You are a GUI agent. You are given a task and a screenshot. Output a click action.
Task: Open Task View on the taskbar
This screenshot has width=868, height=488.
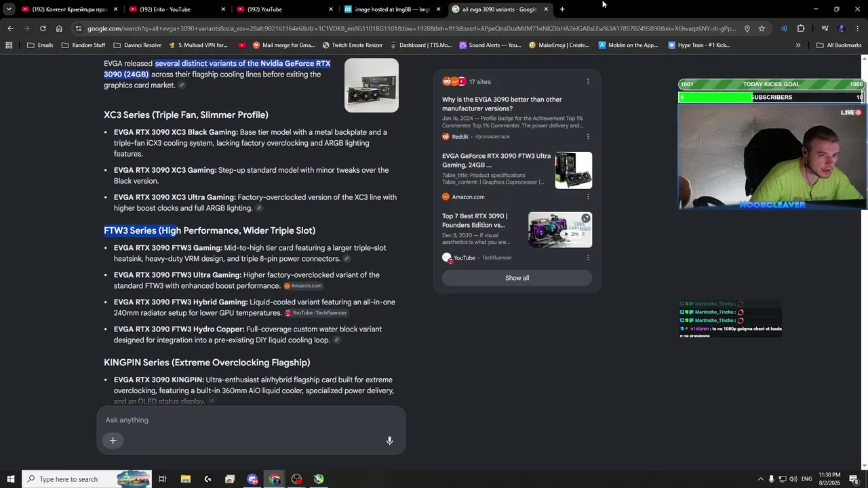[163, 479]
